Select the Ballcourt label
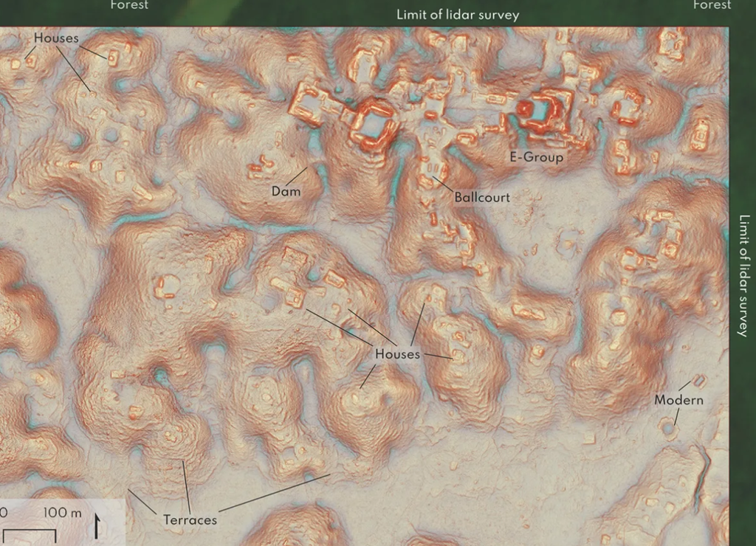 pyautogui.click(x=481, y=198)
